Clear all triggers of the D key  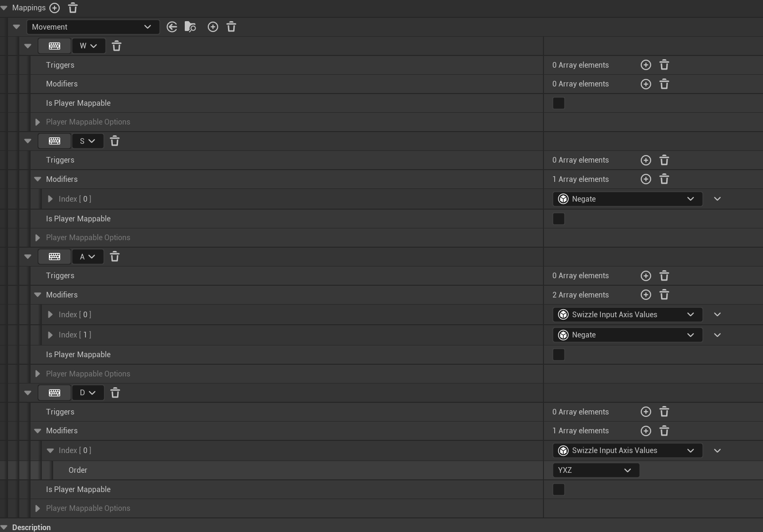664,412
